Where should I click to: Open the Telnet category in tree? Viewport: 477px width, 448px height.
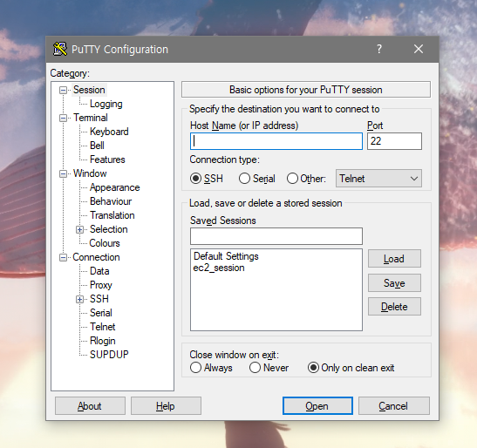(103, 327)
